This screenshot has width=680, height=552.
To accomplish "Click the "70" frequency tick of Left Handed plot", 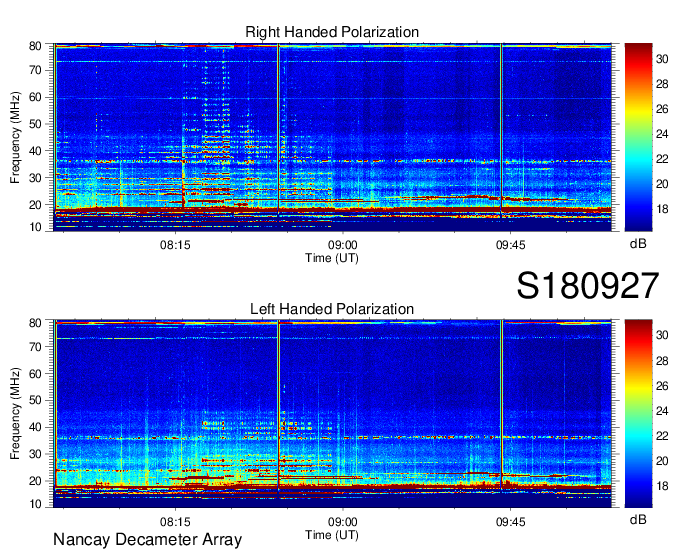I will (35, 347).
